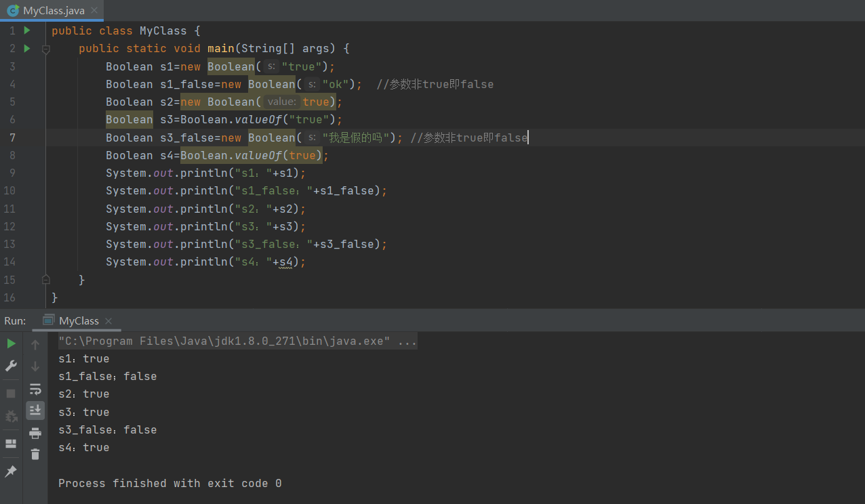Click line number 7 in the gutter

pyautogui.click(x=12, y=138)
